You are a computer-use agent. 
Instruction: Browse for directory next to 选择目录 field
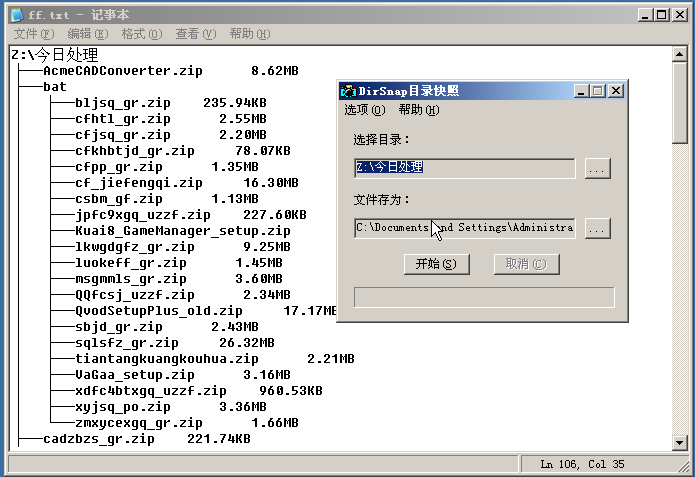(597, 168)
